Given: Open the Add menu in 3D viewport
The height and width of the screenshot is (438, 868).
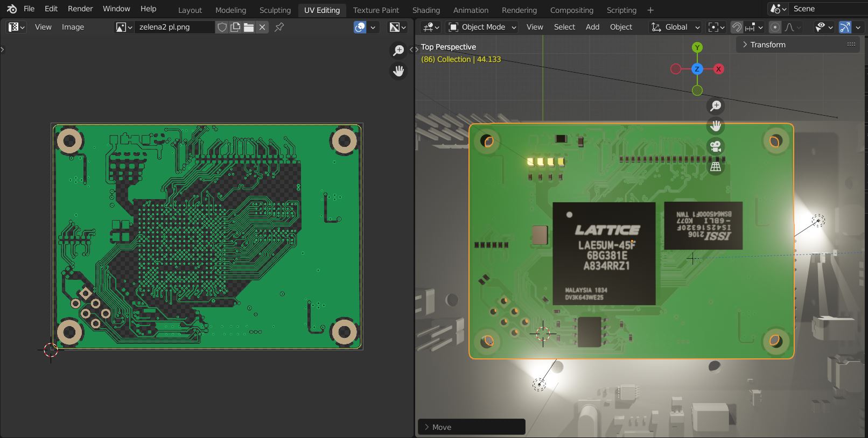Looking at the screenshot, I should coord(592,27).
